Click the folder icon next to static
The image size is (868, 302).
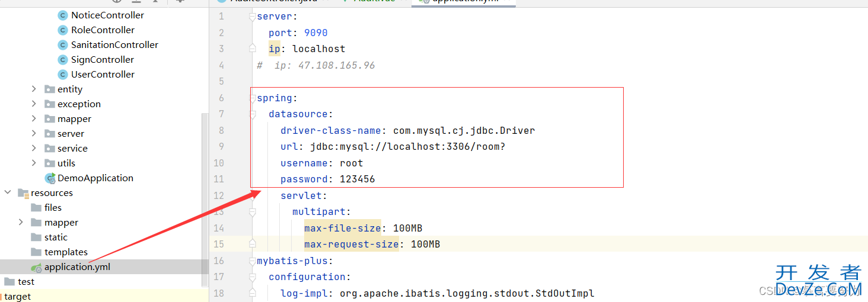[x=36, y=237]
